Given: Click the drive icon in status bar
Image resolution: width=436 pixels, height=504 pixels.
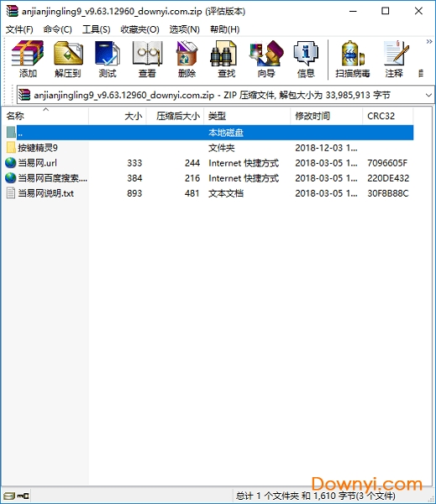Looking at the screenshot, I should 9,496.
